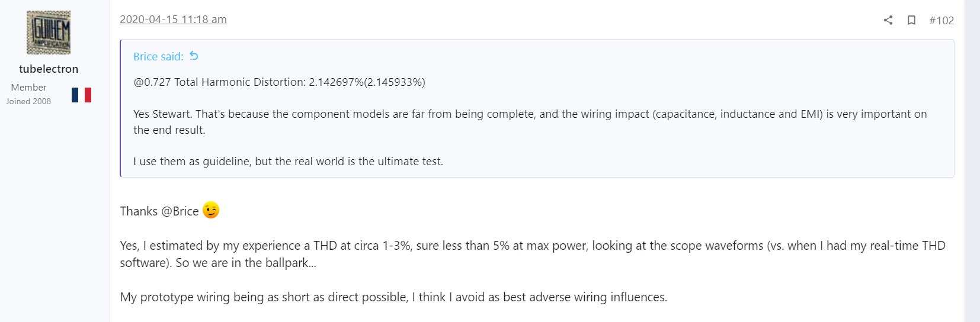Click the French flag icon
Screen dimensions: 980x322
(81, 95)
